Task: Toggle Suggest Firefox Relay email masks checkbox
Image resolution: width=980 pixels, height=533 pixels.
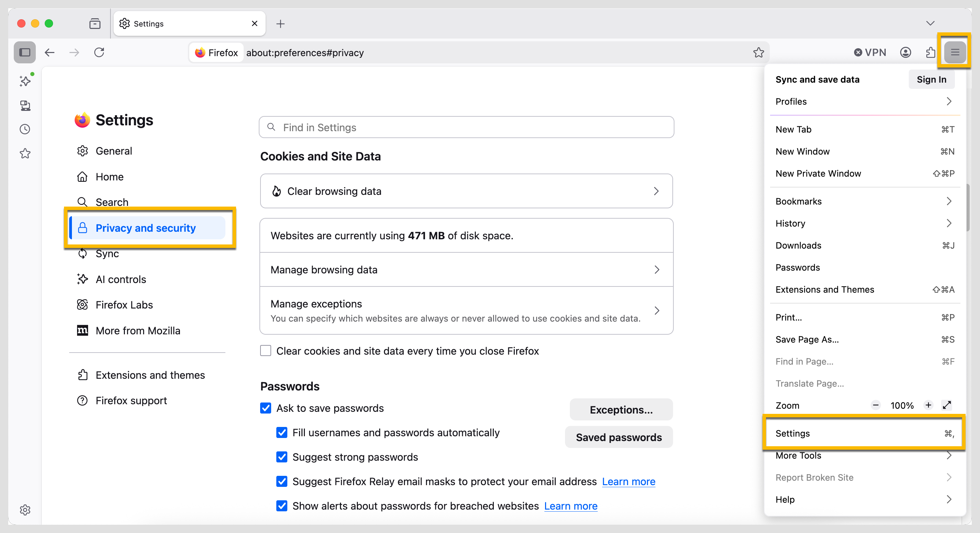Action: (x=281, y=482)
